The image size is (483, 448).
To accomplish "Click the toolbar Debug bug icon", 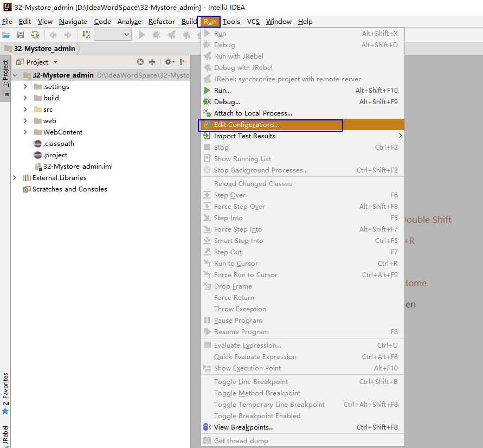I will (157, 35).
